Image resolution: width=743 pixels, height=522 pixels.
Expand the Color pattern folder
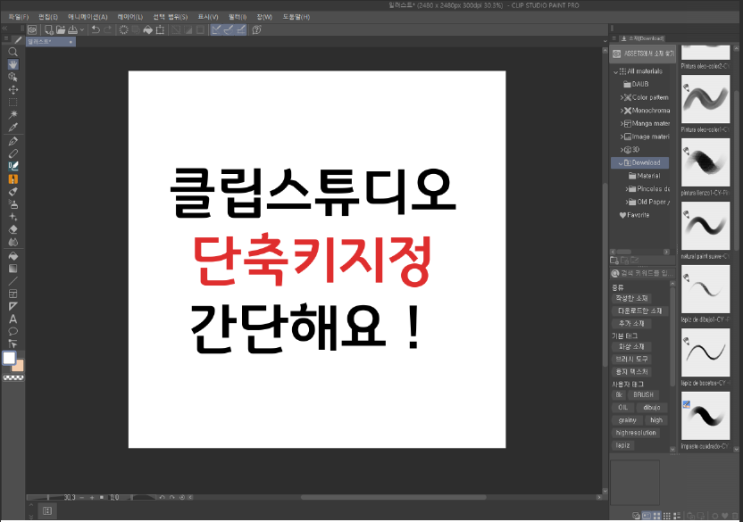point(622,98)
